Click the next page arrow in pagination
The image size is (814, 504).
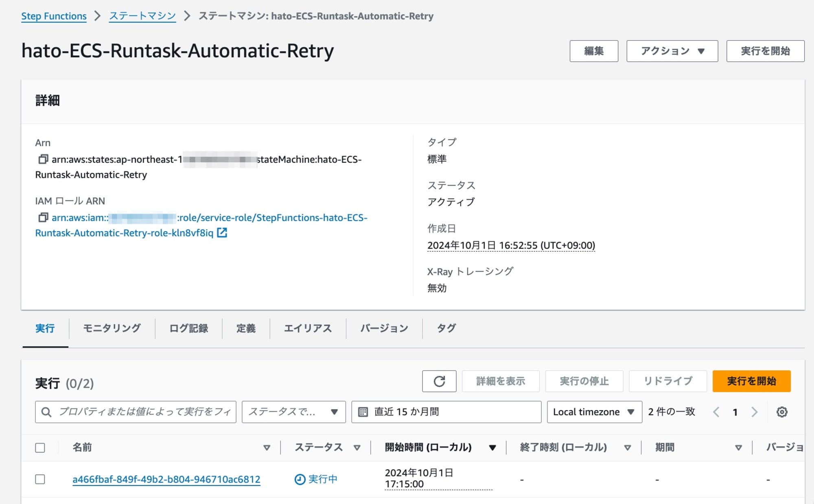(754, 413)
